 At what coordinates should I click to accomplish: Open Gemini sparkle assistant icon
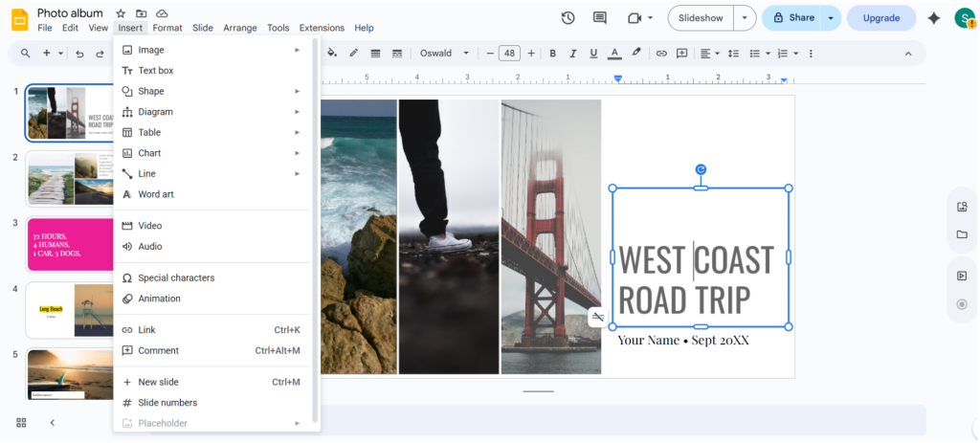coord(934,18)
